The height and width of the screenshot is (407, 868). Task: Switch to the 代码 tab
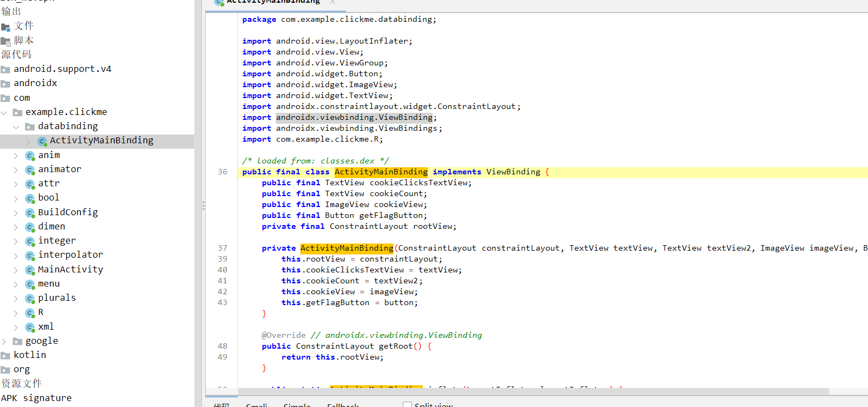[x=221, y=405]
